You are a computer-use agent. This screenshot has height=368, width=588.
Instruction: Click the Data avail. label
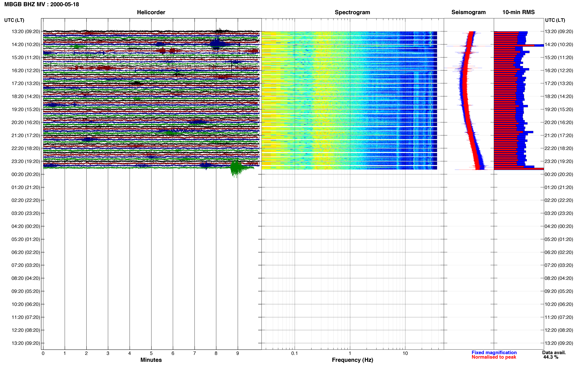pyautogui.click(x=554, y=352)
